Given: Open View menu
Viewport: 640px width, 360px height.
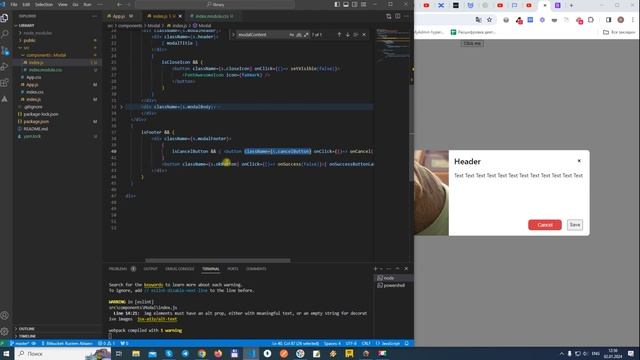Looking at the screenshot, I should point(62,4).
